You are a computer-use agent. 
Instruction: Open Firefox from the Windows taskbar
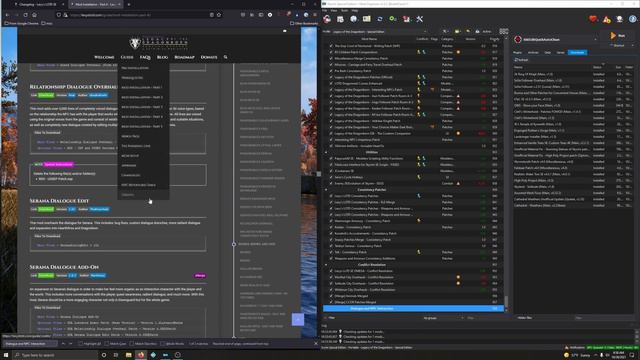click(x=141, y=355)
